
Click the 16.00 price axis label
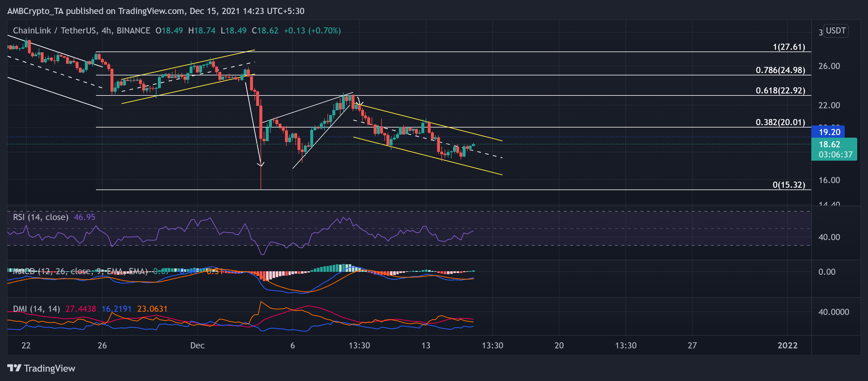click(829, 180)
